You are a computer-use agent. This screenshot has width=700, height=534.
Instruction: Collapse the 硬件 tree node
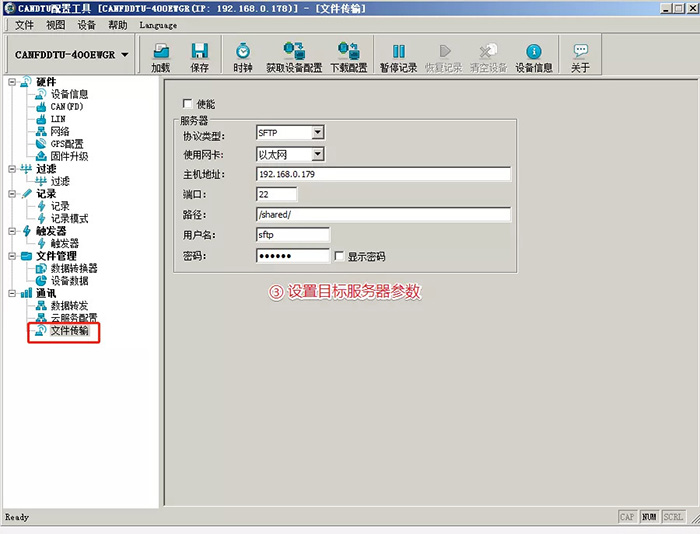[11, 82]
